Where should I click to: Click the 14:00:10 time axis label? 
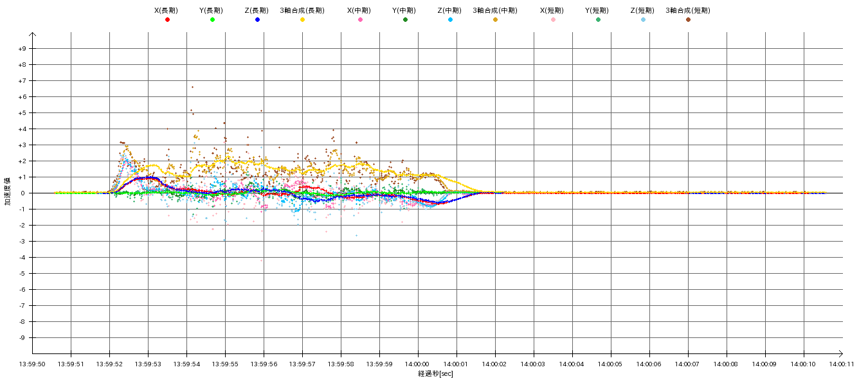(804, 364)
